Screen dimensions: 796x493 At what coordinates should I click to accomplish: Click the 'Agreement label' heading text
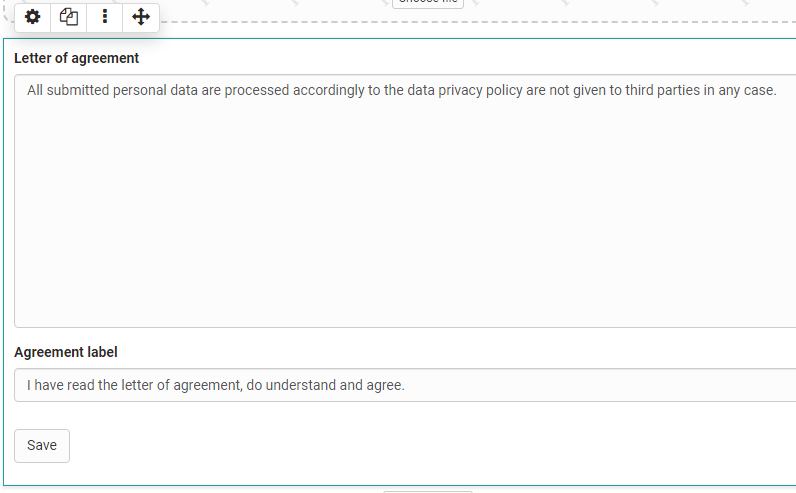tap(65, 352)
